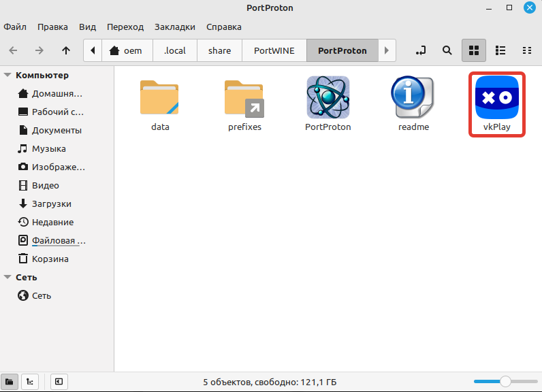Show places in the sidebar
This screenshot has height=392, width=542.
coord(10,382)
